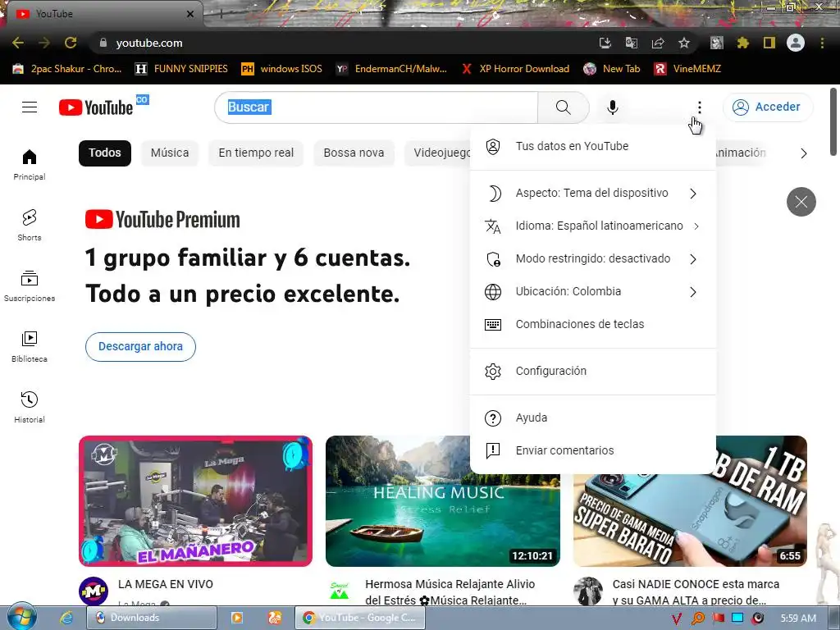The height and width of the screenshot is (630, 840).
Task: Toggle the Chrome side panel icon
Action: [x=769, y=43]
